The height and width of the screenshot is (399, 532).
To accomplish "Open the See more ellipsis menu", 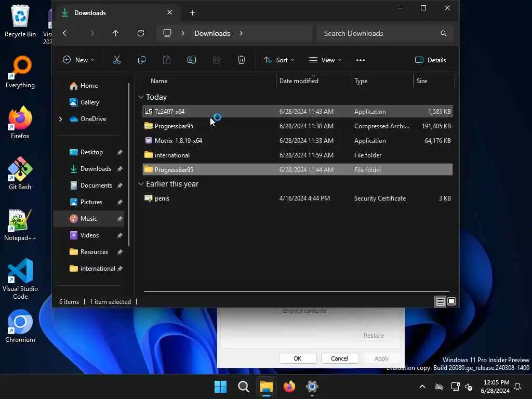I will point(361,60).
